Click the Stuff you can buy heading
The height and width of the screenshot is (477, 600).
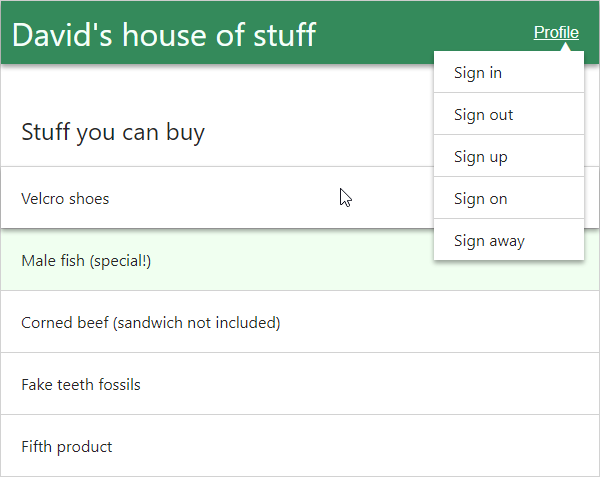[x=113, y=132]
